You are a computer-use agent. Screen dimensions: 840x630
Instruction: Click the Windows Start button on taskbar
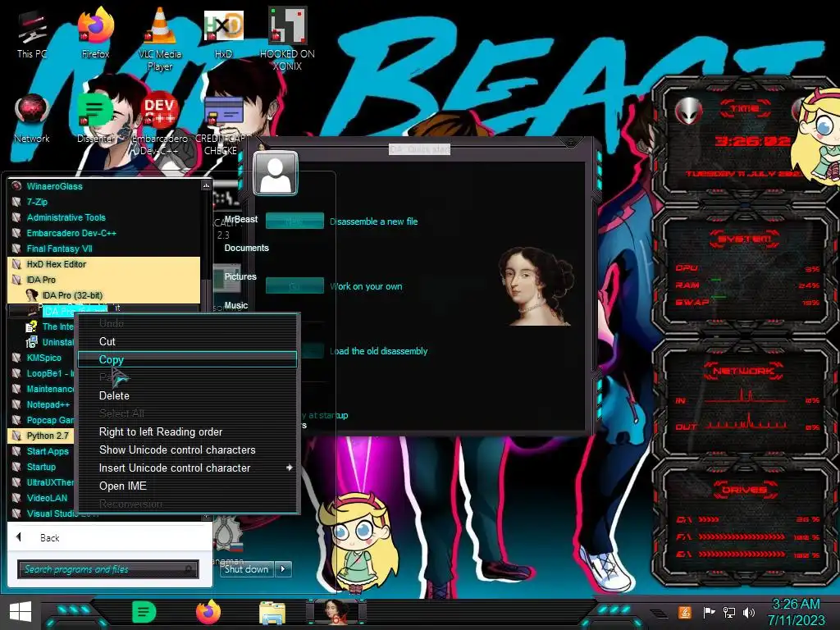click(x=21, y=612)
